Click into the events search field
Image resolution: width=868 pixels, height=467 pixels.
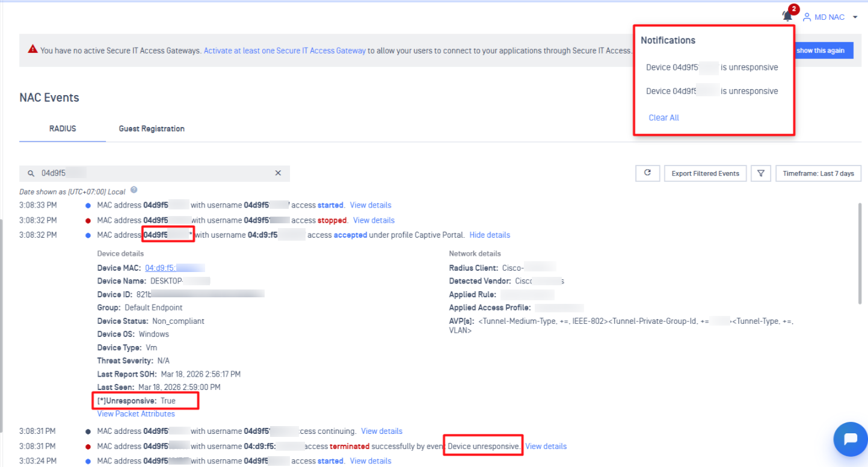coord(150,173)
